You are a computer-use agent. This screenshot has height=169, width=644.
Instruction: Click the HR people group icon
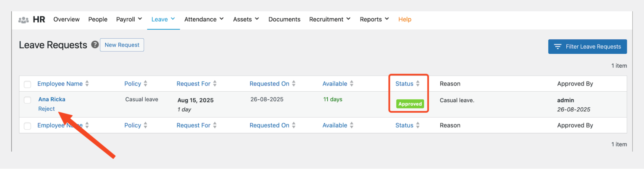click(24, 20)
